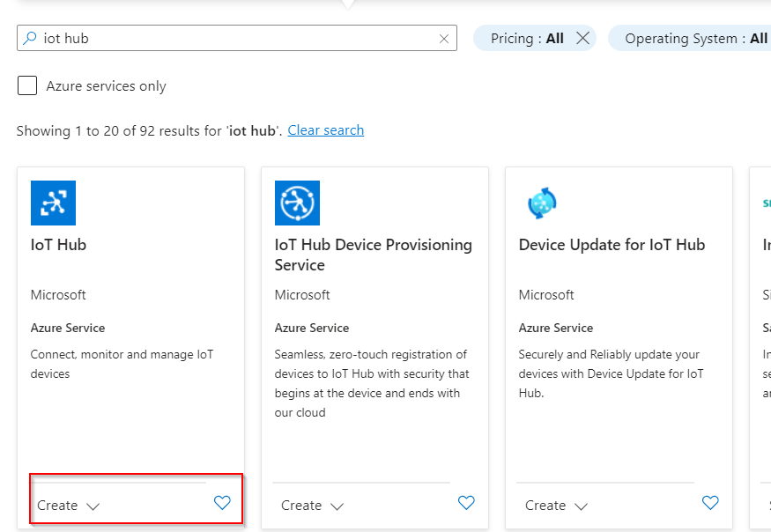
Task: Focus the marketplace search field containing 'iot hub'
Action: (x=237, y=38)
